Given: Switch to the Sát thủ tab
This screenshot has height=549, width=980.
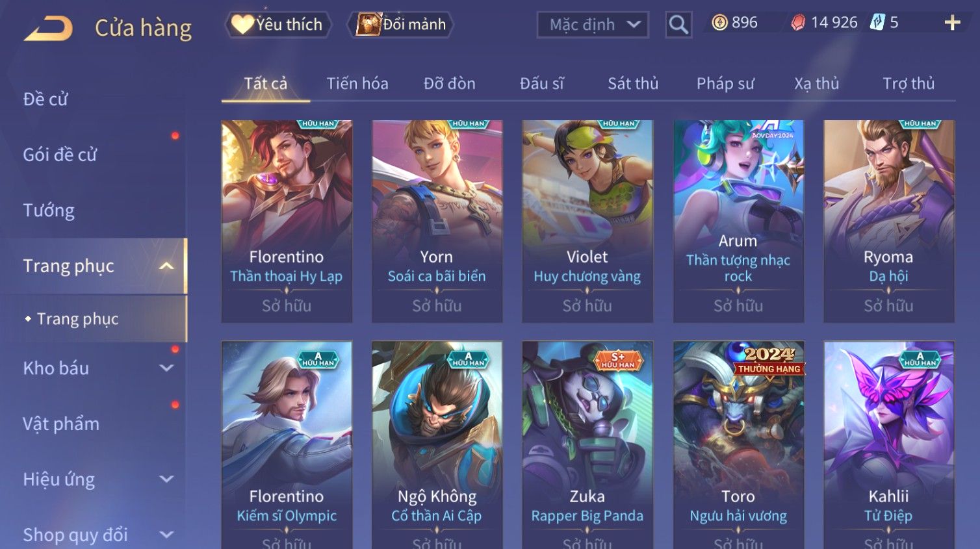Looking at the screenshot, I should [x=633, y=83].
